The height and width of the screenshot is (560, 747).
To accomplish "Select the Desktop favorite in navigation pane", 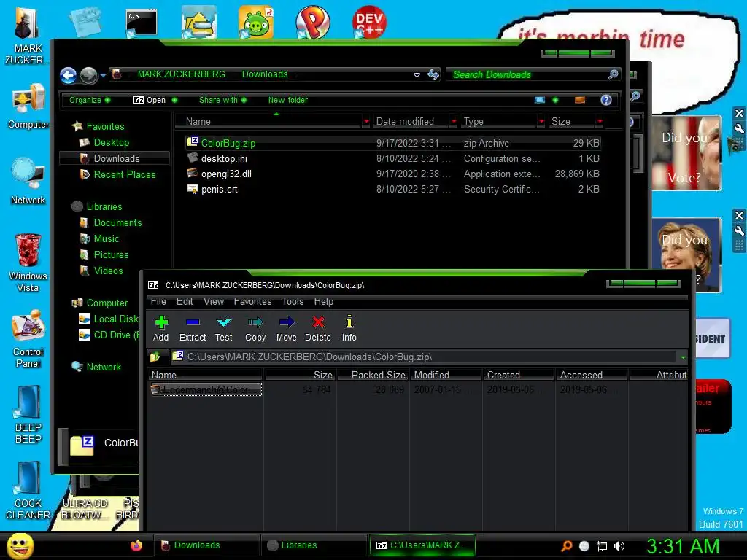I will point(112,142).
